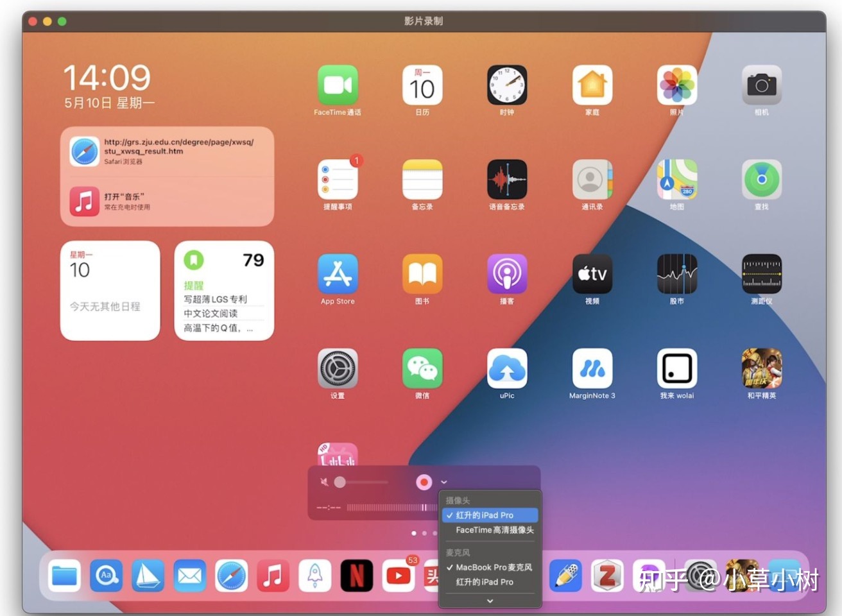
Task: Open the Stocks (股市) app
Action: [x=677, y=274]
